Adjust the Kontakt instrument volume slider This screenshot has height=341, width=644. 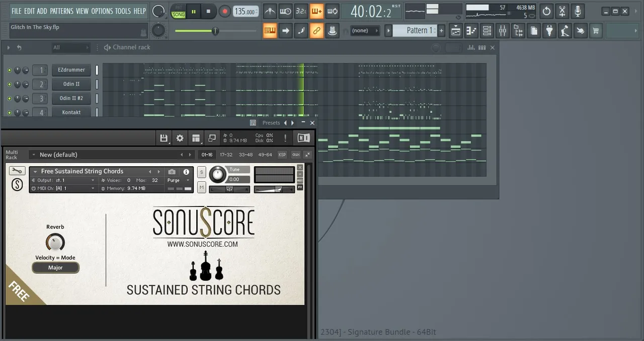tap(275, 189)
